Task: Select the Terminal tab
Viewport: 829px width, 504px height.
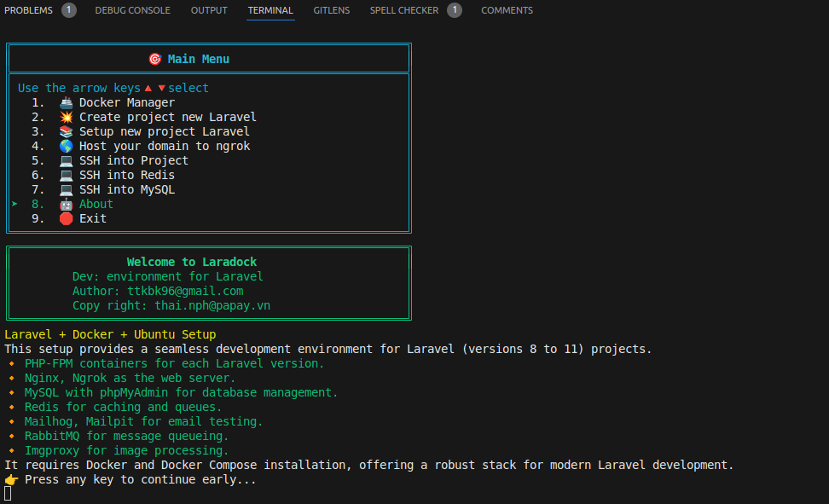Action: pyautogui.click(x=270, y=10)
